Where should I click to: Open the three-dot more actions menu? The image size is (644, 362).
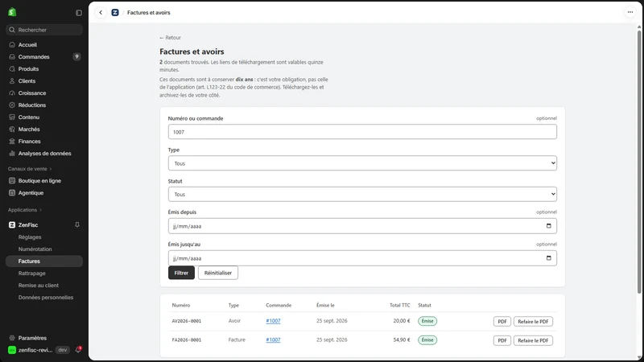click(630, 12)
